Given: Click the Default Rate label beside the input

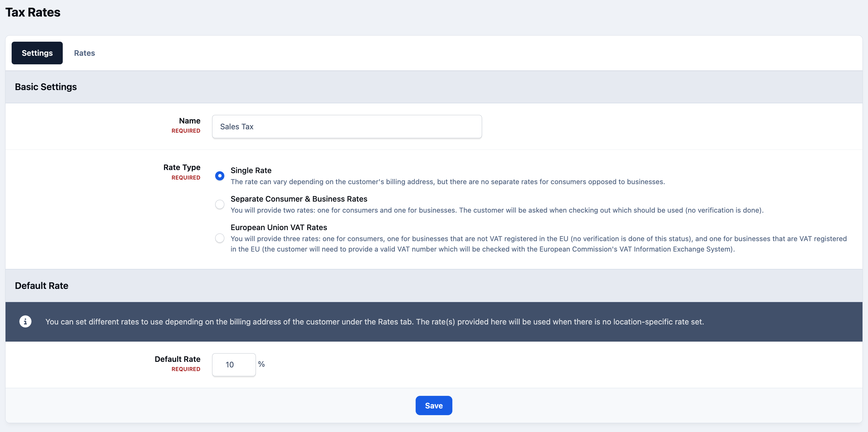Looking at the screenshot, I should [x=177, y=359].
